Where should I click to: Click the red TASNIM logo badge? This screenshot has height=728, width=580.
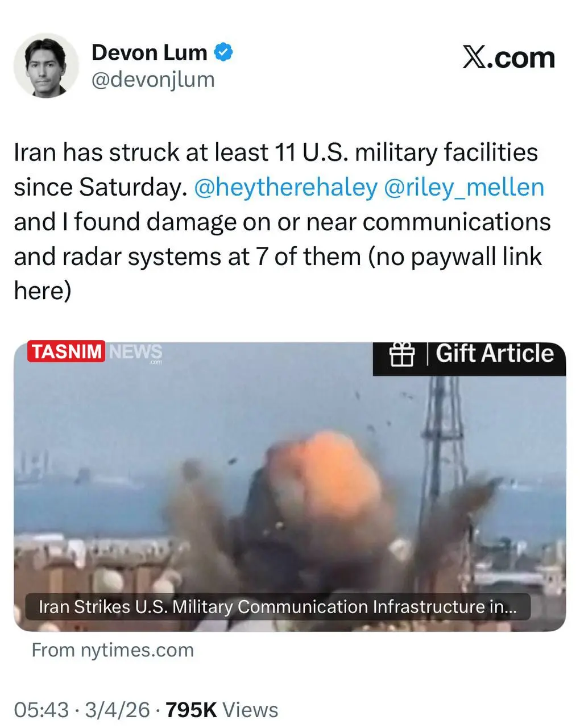pyautogui.click(x=66, y=351)
